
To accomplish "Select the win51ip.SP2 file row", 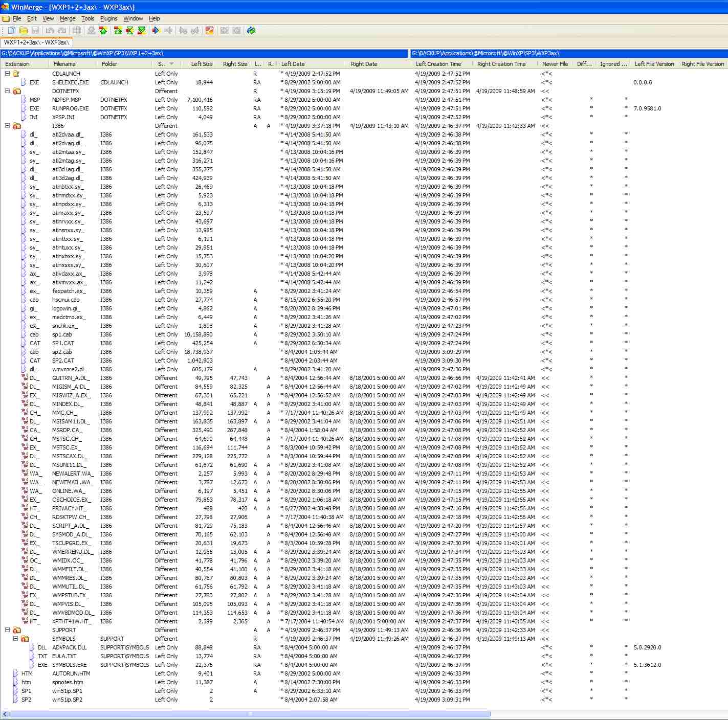I will tap(364, 700).
